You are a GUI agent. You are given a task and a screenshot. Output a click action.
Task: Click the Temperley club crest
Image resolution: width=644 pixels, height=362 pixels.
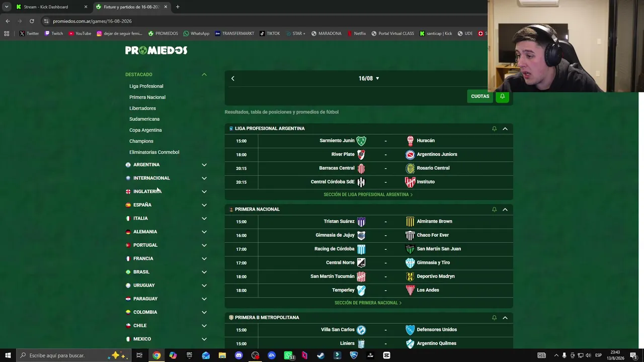pos(361,290)
